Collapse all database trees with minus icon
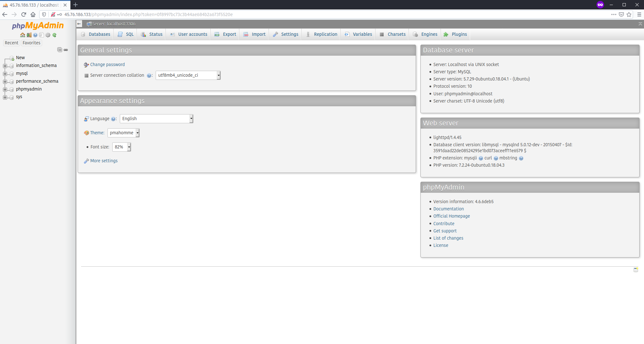 click(59, 49)
